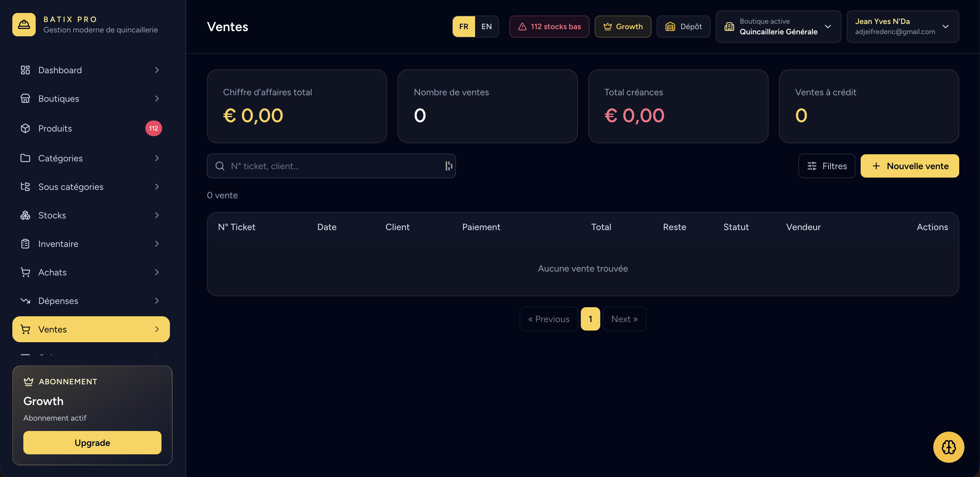Click the Upgrade subscription button
The width and height of the screenshot is (980, 477).
92,442
